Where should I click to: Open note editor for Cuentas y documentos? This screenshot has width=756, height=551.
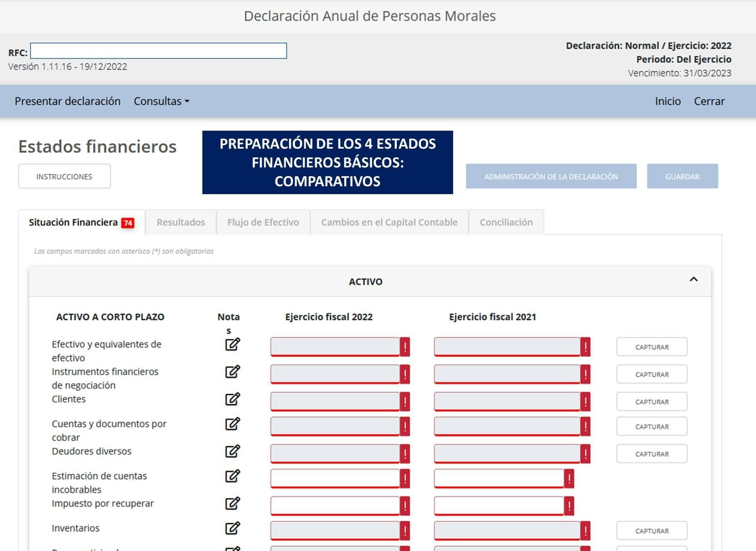click(x=232, y=423)
